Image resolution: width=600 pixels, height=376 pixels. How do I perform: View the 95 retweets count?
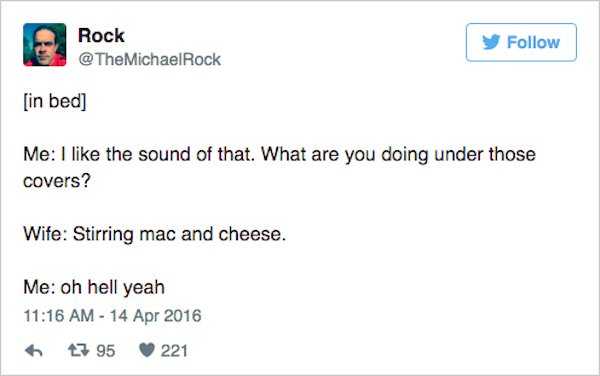click(x=106, y=351)
